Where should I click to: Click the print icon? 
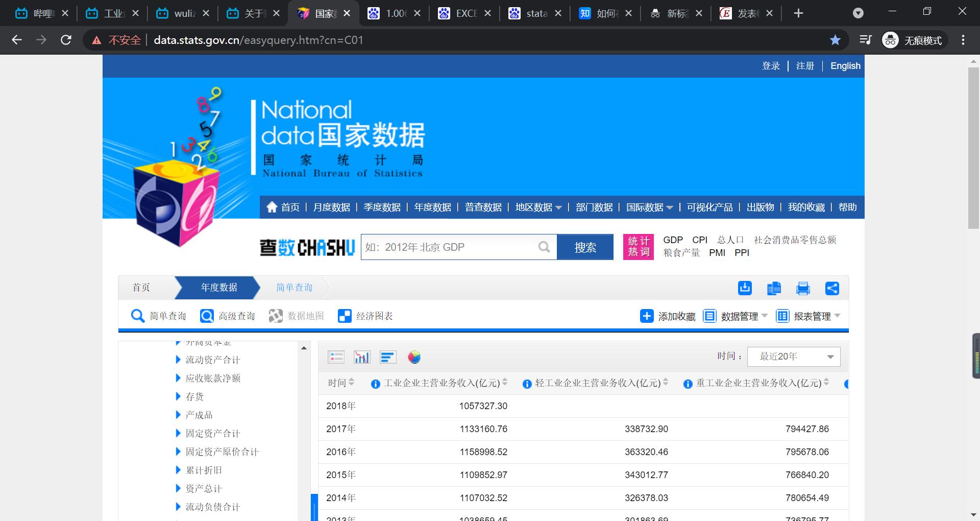point(803,288)
